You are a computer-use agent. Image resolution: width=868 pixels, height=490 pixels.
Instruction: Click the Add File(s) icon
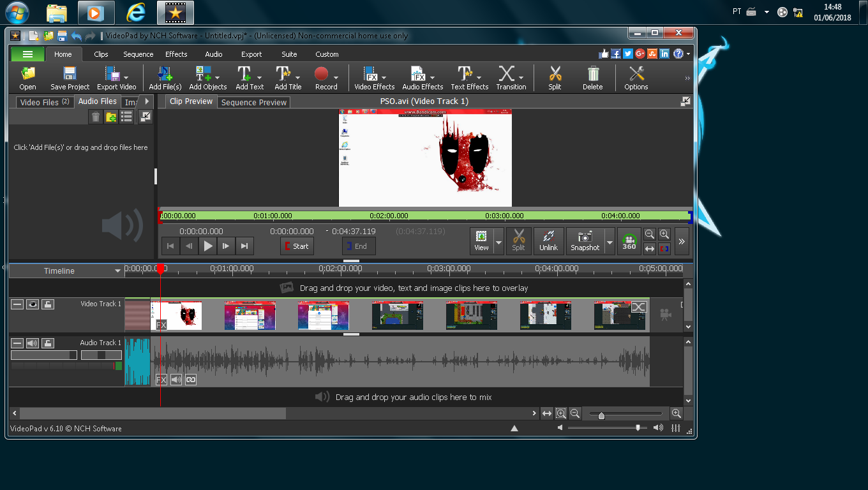165,78
